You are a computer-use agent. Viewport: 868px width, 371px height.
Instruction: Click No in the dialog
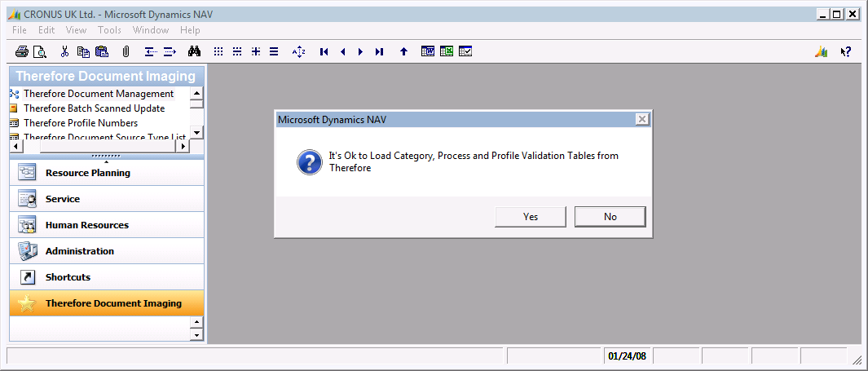pos(610,217)
